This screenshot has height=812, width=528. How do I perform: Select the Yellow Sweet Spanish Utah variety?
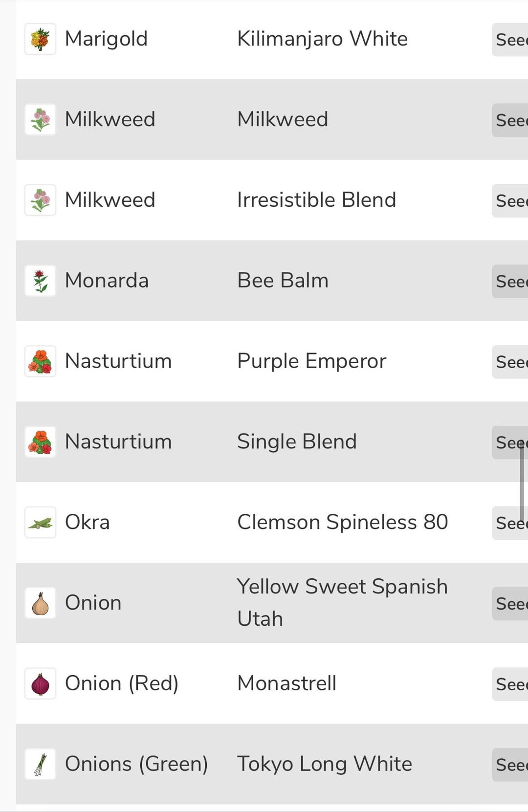[x=342, y=602]
